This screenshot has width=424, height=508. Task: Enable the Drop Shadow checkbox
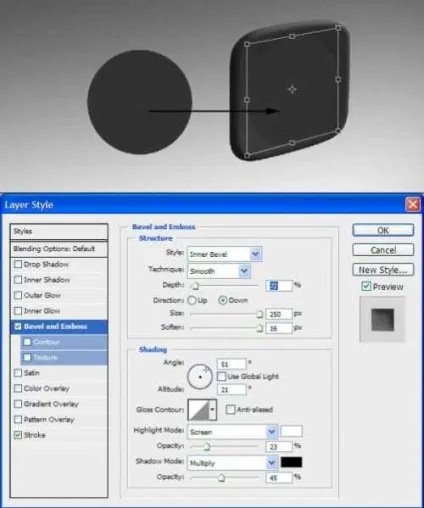18,264
